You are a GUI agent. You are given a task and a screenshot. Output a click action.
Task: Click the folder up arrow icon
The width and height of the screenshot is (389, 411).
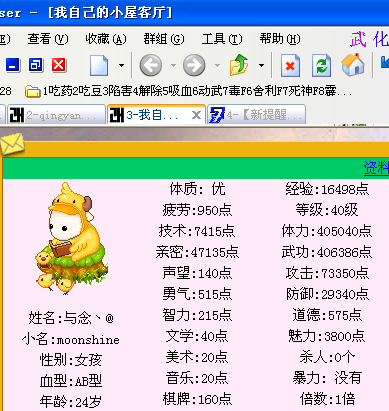(x=239, y=65)
